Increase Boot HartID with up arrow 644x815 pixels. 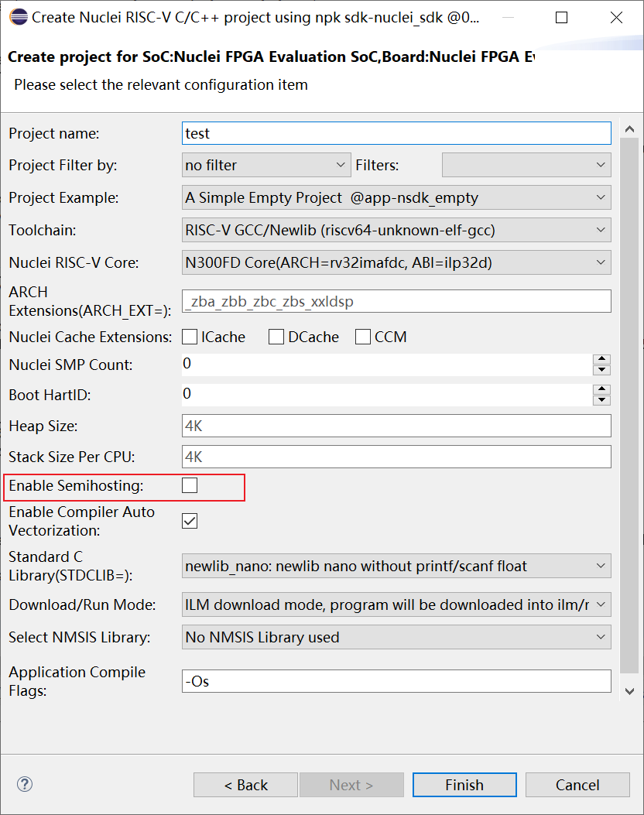601,389
